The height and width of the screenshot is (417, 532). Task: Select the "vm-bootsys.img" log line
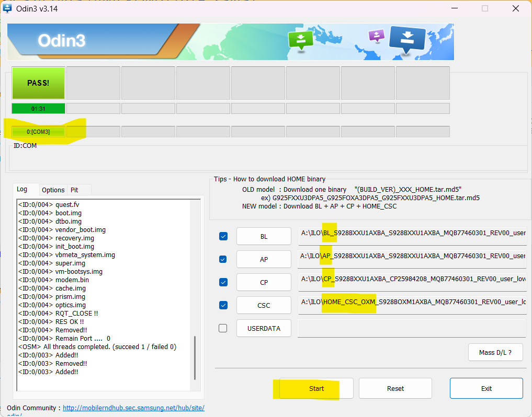60,272
